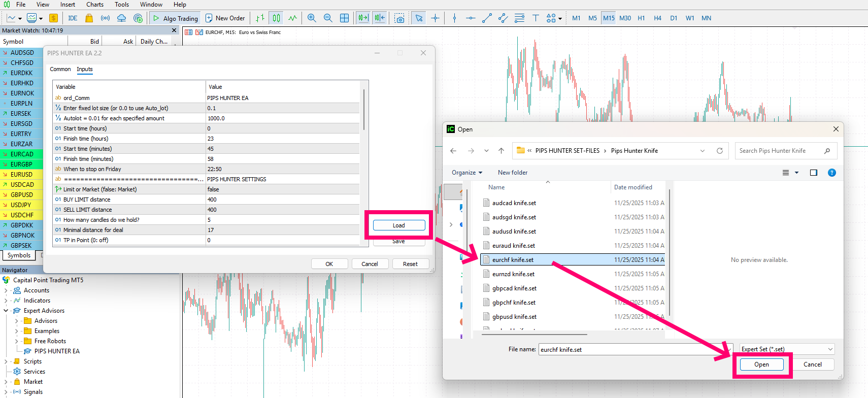Click OK in PIPS HUNTER EA dialog
The height and width of the screenshot is (398, 868).
[329, 264]
